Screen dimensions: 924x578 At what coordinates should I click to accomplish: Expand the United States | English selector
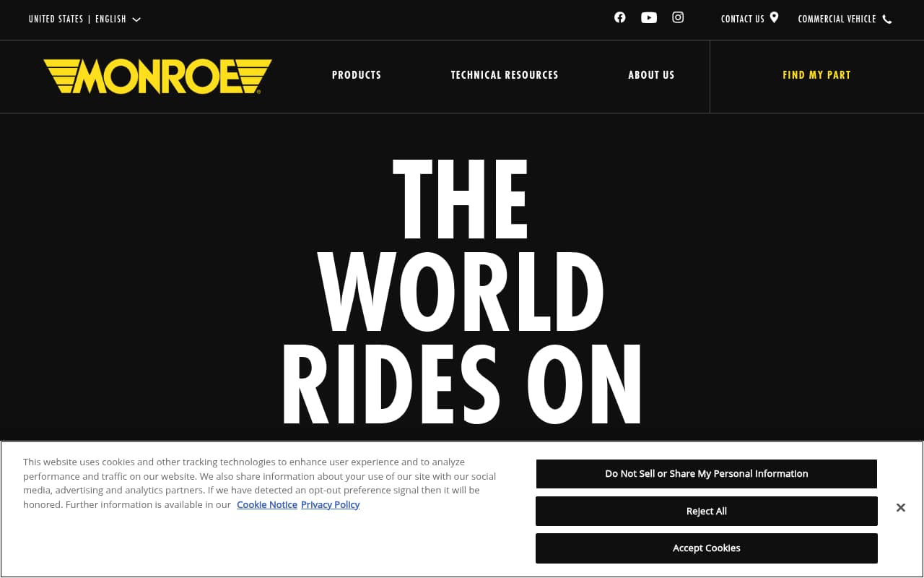(x=136, y=20)
